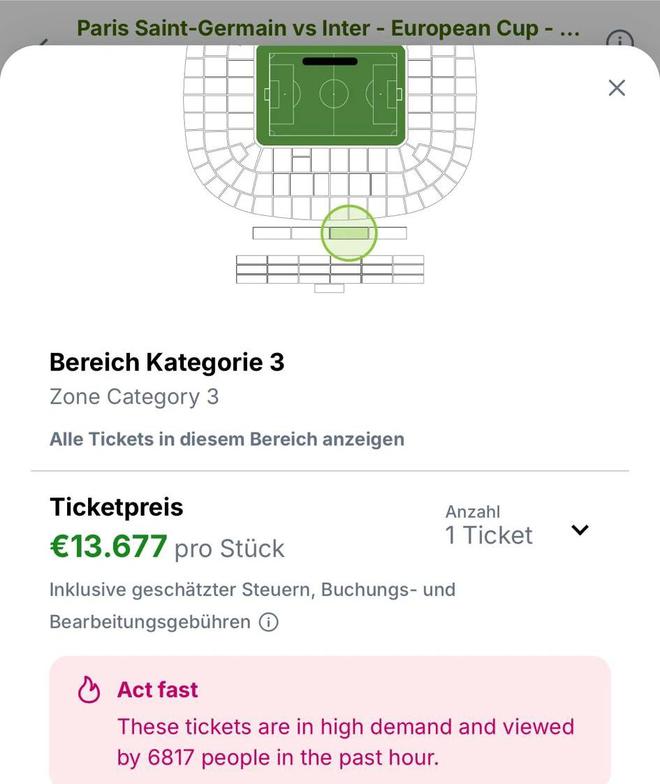Tap the Anzahl label

tap(472, 511)
